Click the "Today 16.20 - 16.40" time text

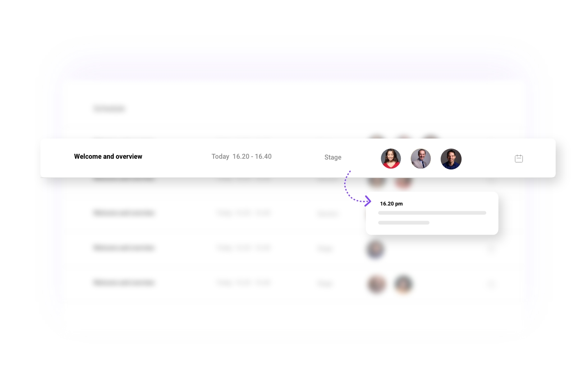point(241,156)
